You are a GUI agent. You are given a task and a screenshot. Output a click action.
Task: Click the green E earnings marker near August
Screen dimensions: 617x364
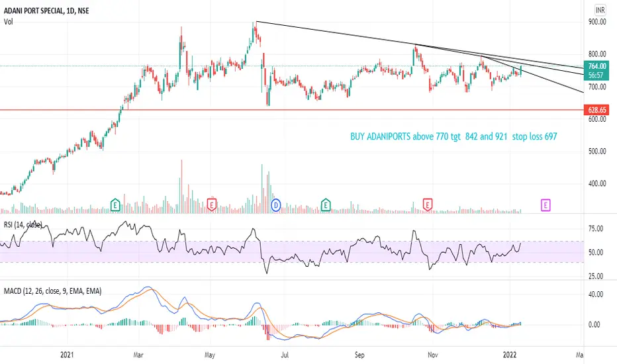pos(326,205)
